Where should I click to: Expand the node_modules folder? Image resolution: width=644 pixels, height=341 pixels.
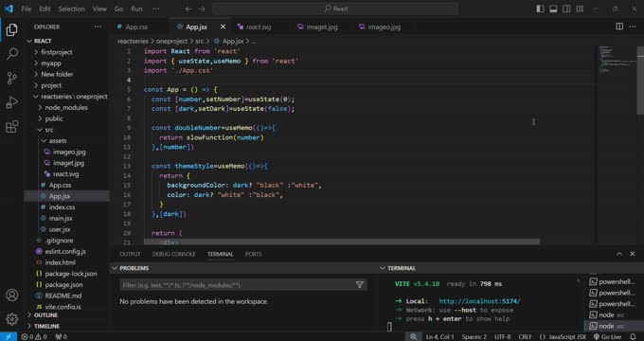[x=66, y=108]
